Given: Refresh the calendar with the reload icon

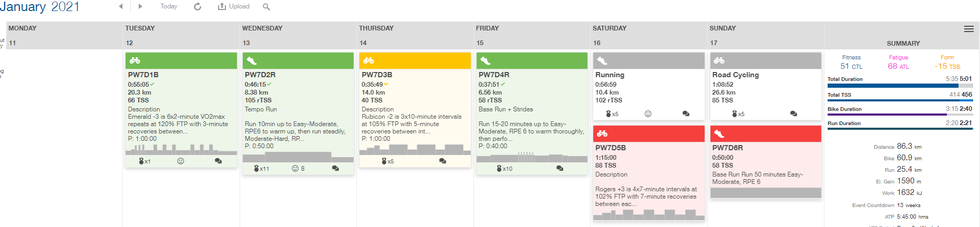Looking at the screenshot, I should coord(198,6).
